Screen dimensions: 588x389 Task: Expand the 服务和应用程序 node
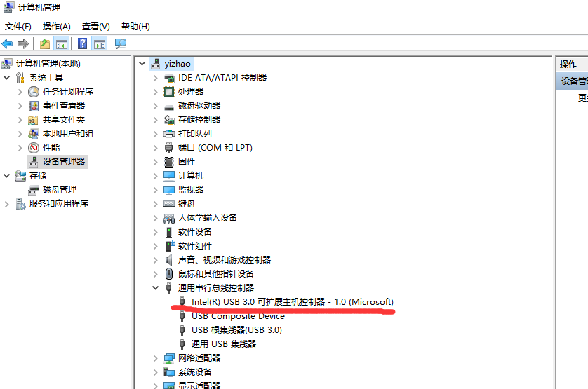(6, 204)
